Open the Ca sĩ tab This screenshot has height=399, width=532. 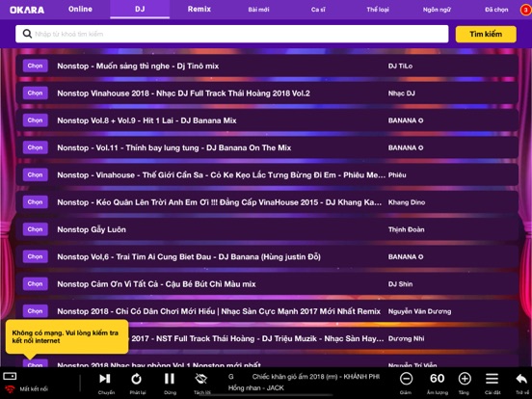pos(318,10)
